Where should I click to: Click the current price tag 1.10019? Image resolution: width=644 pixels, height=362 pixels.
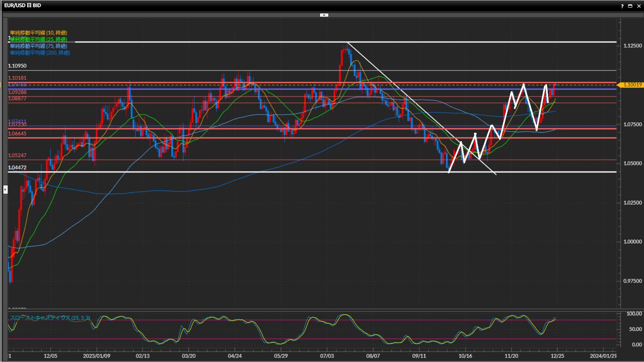point(632,85)
